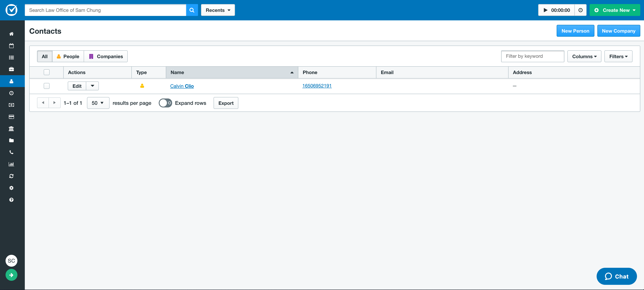Check the Calvin Clio row checkbox
The width and height of the screenshot is (644, 290).
(46, 86)
